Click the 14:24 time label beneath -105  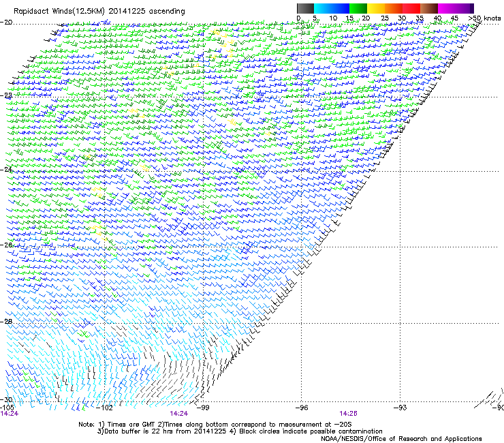coord(10,414)
